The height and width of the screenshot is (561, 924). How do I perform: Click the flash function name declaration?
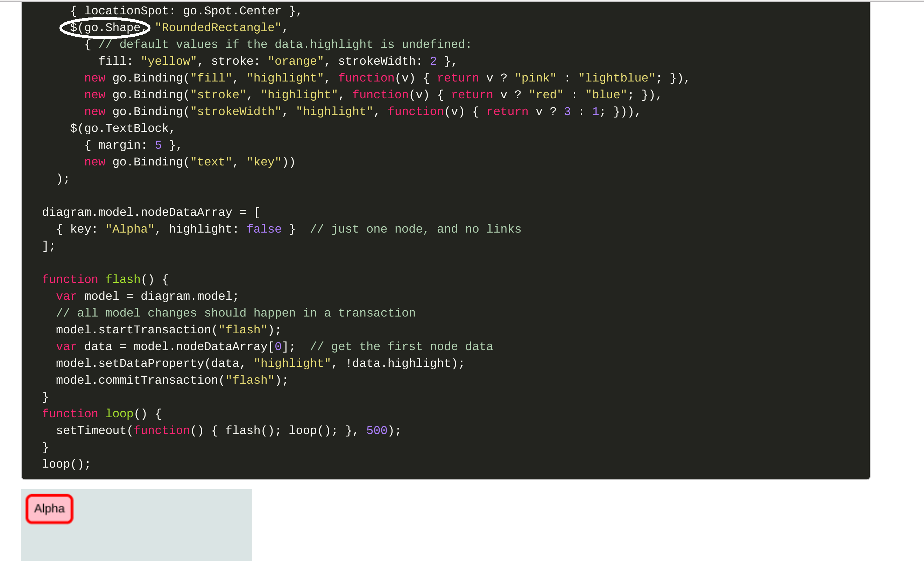click(x=122, y=279)
